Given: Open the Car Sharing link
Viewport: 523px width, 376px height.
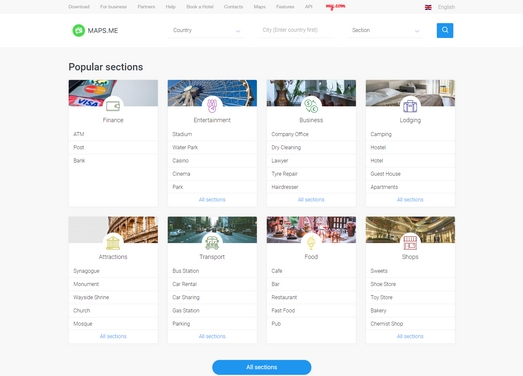Looking at the screenshot, I should coord(186,297).
